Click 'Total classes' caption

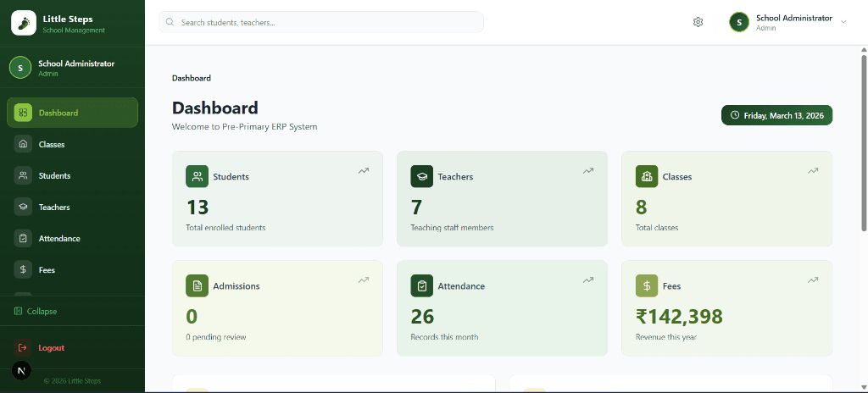tap(657, 228)
